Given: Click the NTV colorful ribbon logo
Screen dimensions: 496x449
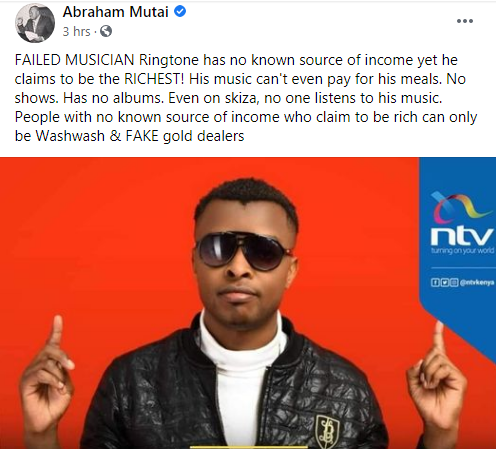Looking at the screenshot, I should pos(461,207).
